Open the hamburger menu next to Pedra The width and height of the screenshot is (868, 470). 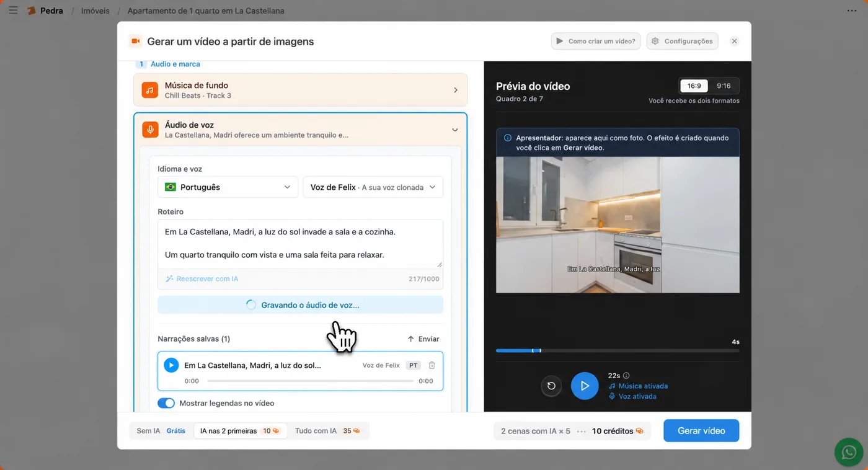(x=13, y=11)
